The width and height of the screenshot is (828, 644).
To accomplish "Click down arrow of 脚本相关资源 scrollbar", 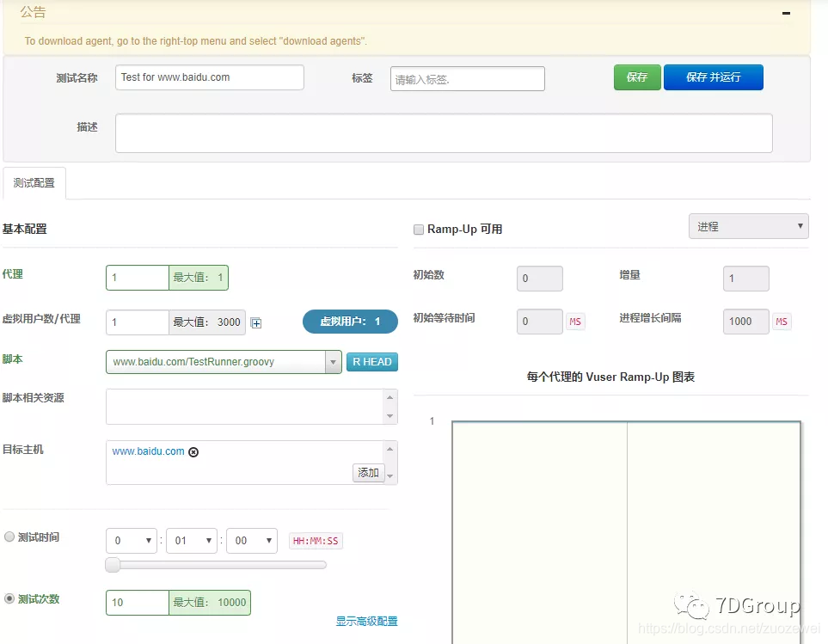I will tap(389, 416).
